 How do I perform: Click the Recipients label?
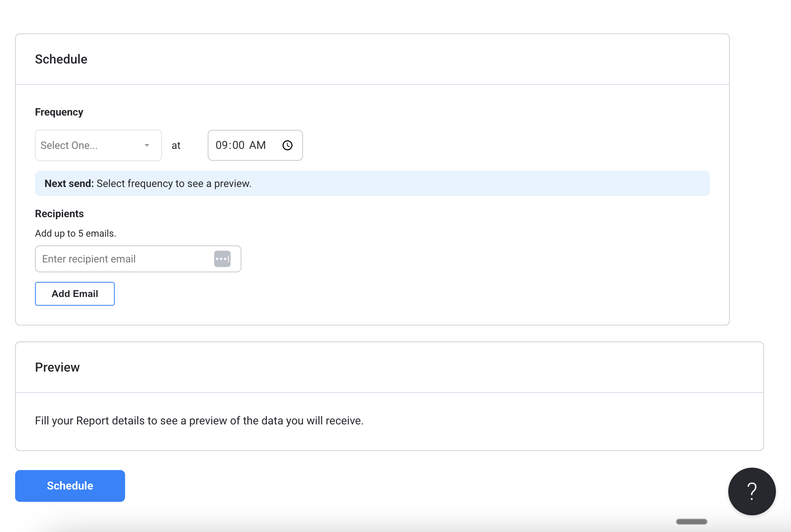59,214
